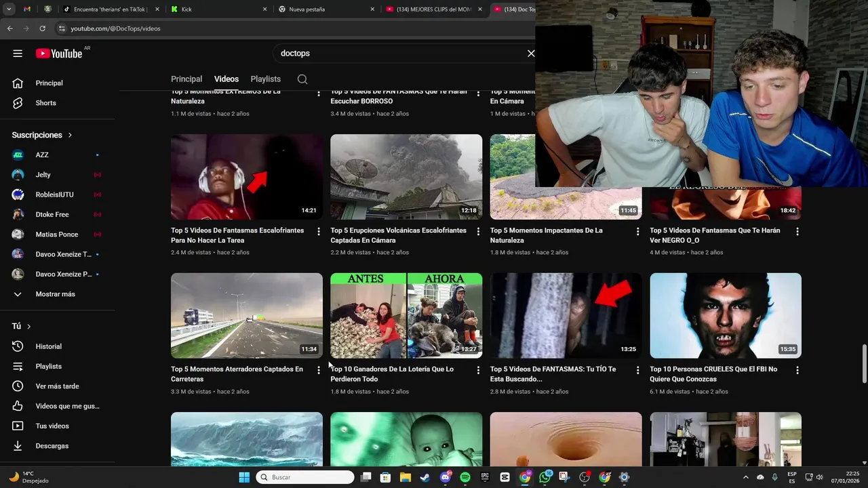Switch to MEJORES CLIPS del MOM browser tab
Image resolution: width=868 pixels, height=488 pixels.
pyautogui.click(x=434, y=9)
